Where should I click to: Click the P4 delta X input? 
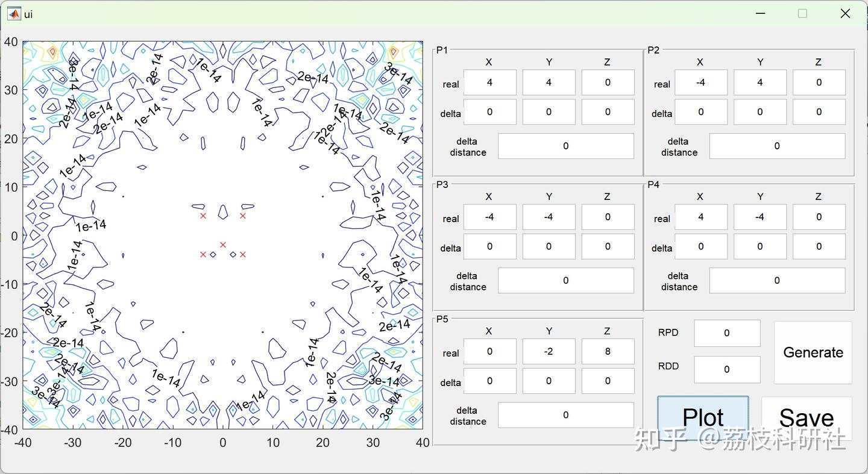pos(701,246)
